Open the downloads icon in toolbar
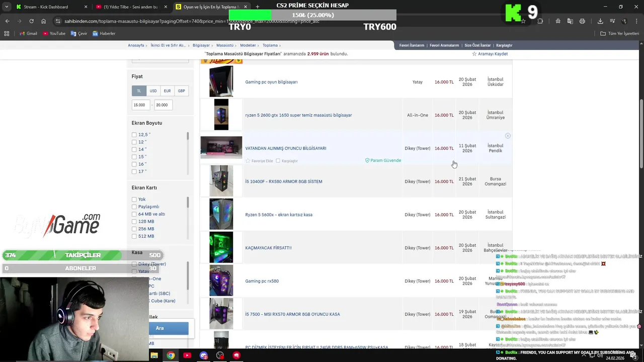 pos(600,21)
